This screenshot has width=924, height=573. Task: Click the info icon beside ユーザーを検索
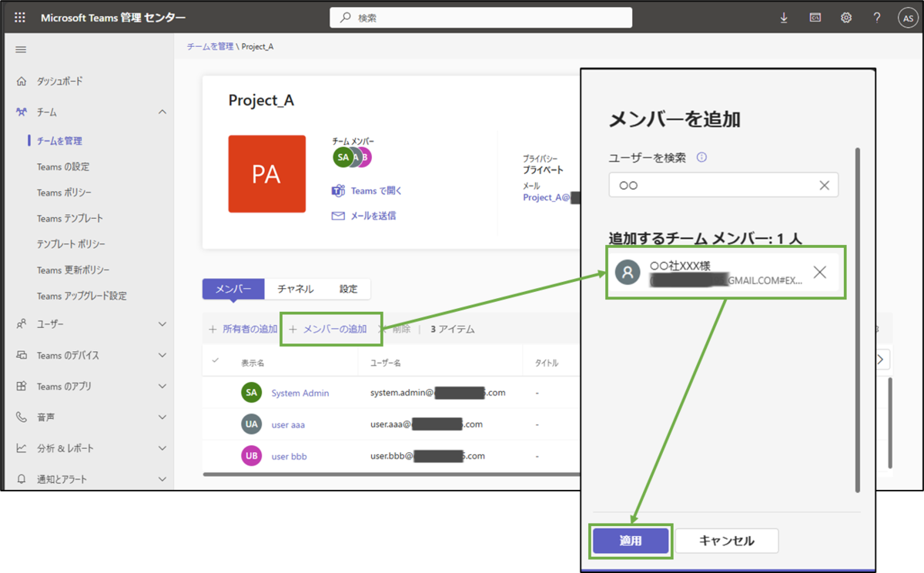point(701,157)
